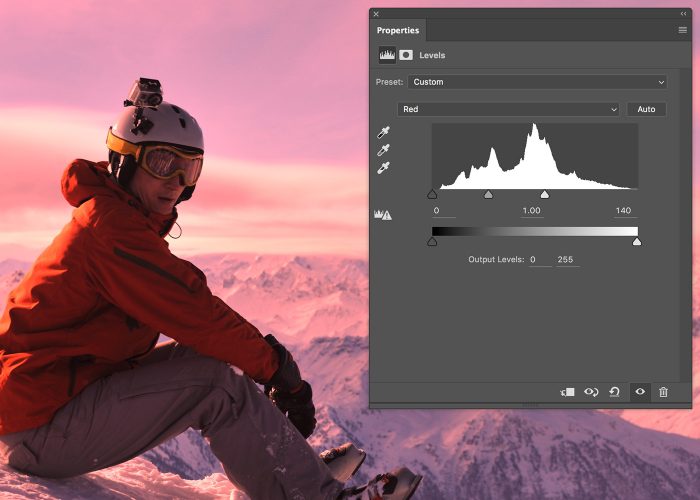Select the layer mask icon

click(x=406, y=55)
